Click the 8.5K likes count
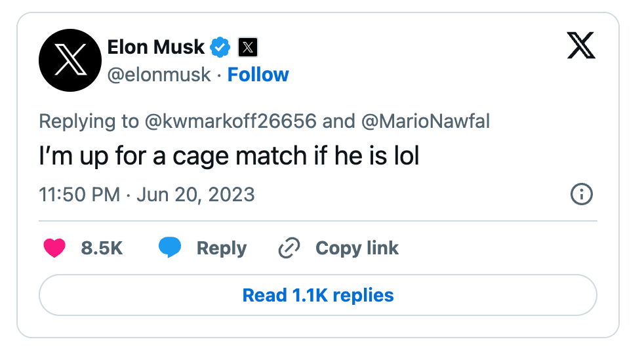 (102, 248)
